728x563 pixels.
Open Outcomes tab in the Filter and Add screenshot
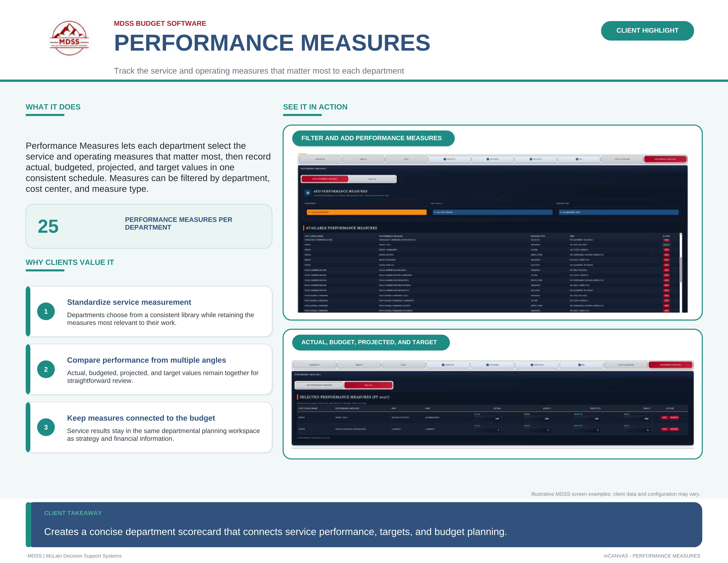[x=493, y=159]
